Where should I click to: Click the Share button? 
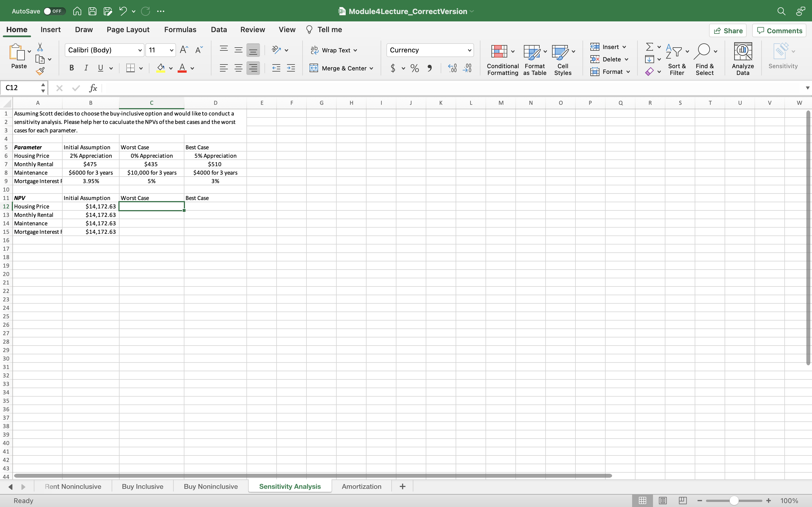728,30
